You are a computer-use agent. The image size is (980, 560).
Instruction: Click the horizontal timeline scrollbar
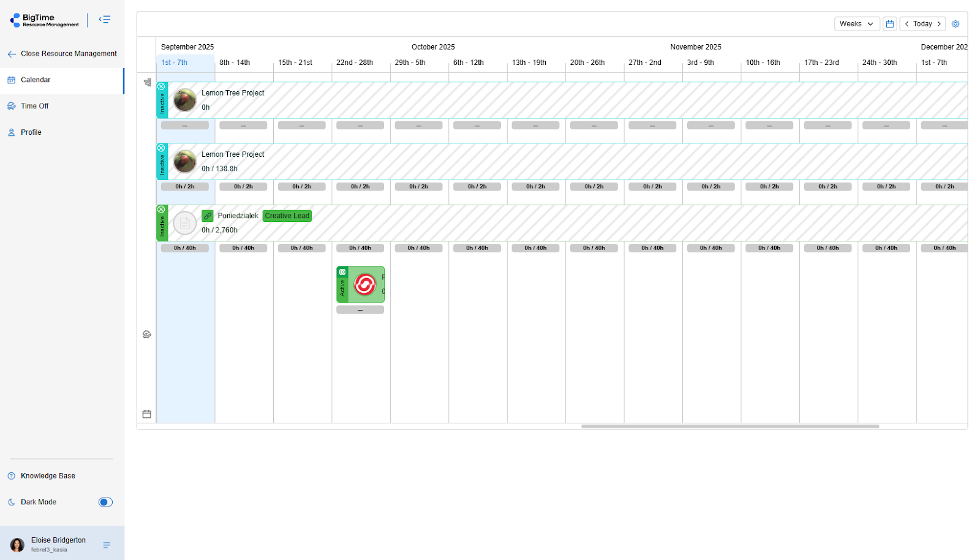[729, 426]
